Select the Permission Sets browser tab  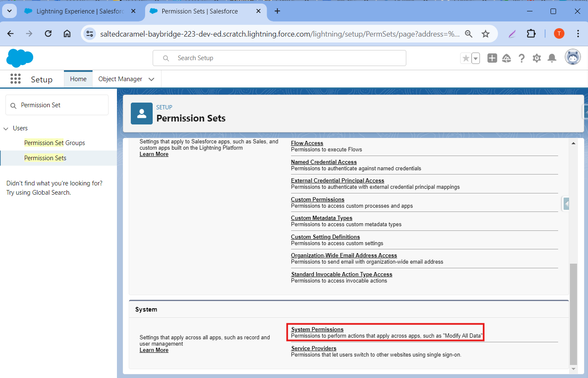click(x=206, y=11)
